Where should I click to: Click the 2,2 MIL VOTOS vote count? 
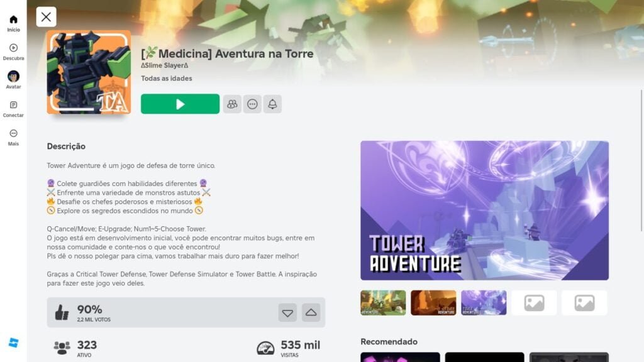coord(94,320)
